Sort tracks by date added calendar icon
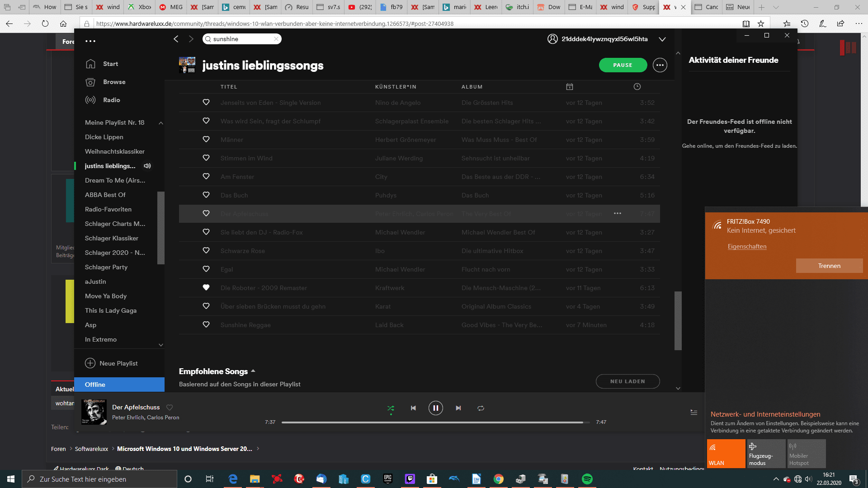 tap(570, 87)
